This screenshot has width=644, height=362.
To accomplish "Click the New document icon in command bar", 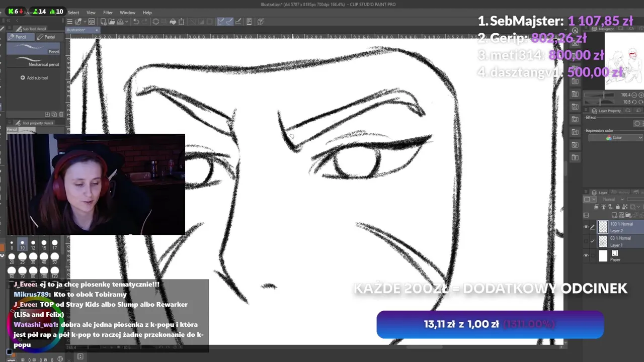I will click(104, 21).
